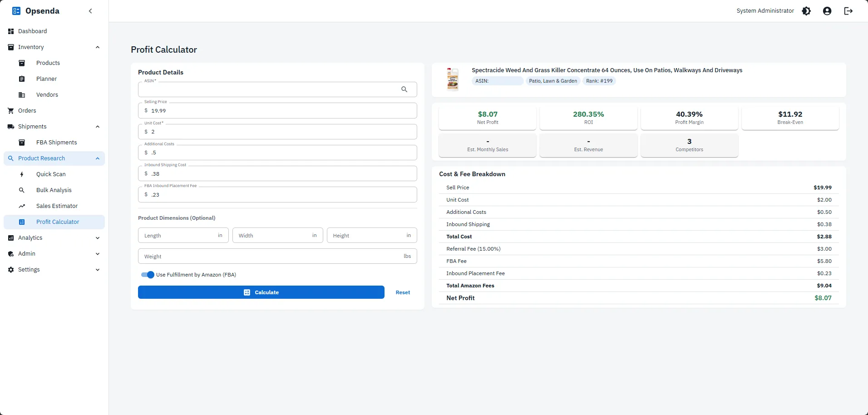The width and height of the screenshot is (868, 415).
Task: Click the Opsenda logo icon
Action: (x=16, y=11)
